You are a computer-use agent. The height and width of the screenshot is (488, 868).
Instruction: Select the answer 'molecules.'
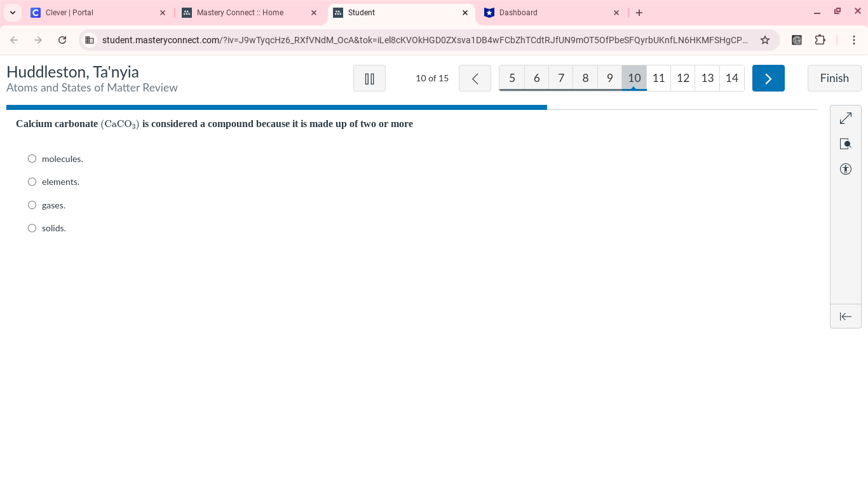(32, 159)
